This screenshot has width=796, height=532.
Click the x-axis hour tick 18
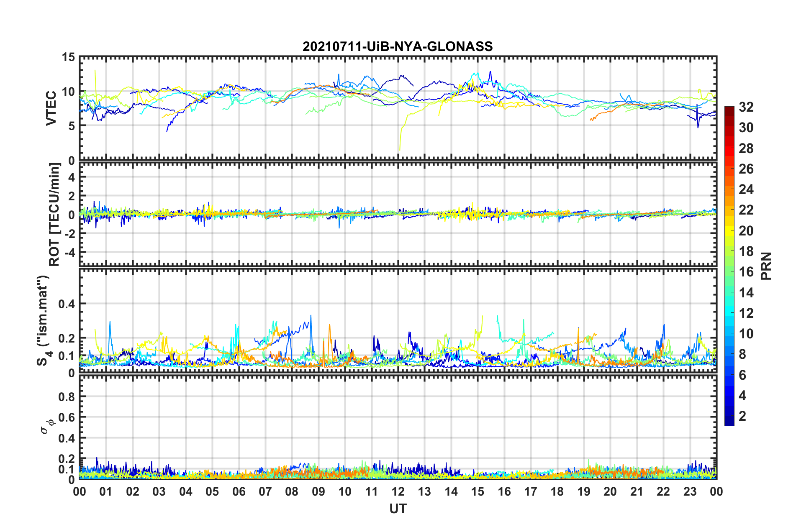(557, 491)
